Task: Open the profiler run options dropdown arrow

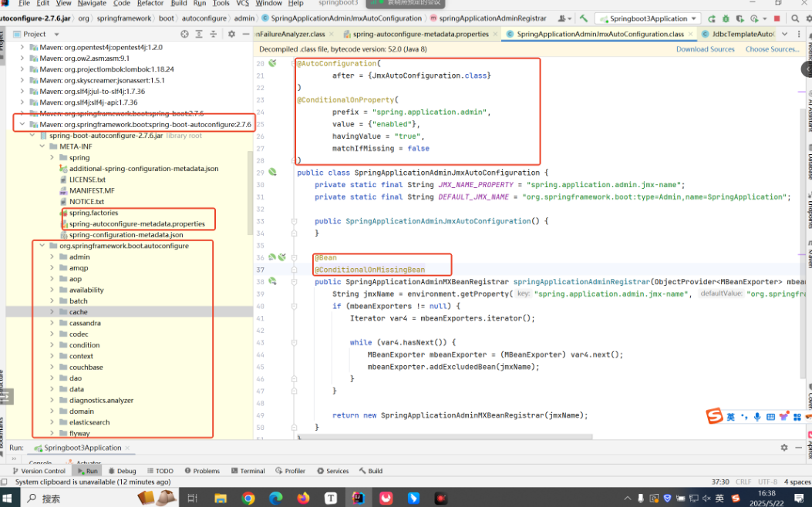Action: coord(764,18)
